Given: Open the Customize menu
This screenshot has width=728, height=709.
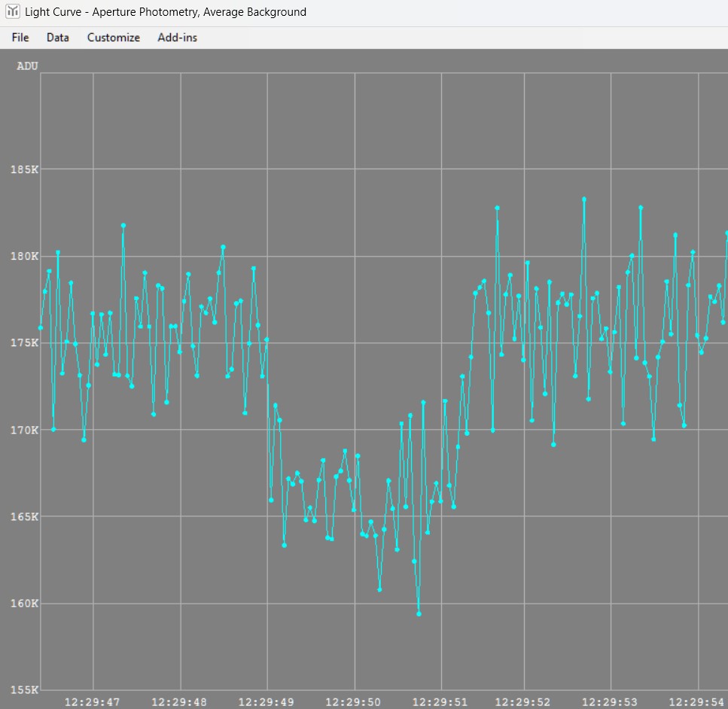Looking at the screenshot, I should click(x=113, y=38).
